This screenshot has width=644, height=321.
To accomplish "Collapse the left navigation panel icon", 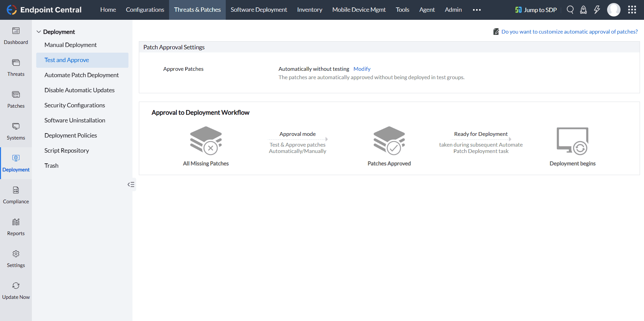I will (131, 184).
